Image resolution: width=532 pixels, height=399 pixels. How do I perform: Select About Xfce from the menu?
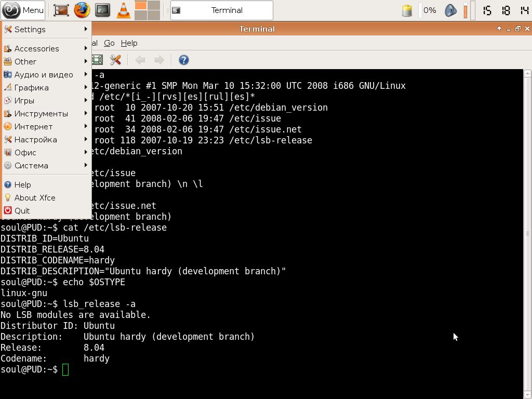point(47,198)
